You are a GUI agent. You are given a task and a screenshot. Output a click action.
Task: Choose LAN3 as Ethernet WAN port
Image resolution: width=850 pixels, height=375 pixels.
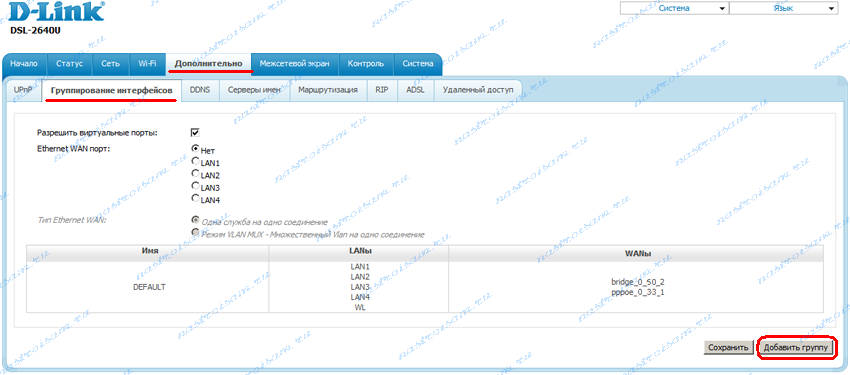(195, 186)
